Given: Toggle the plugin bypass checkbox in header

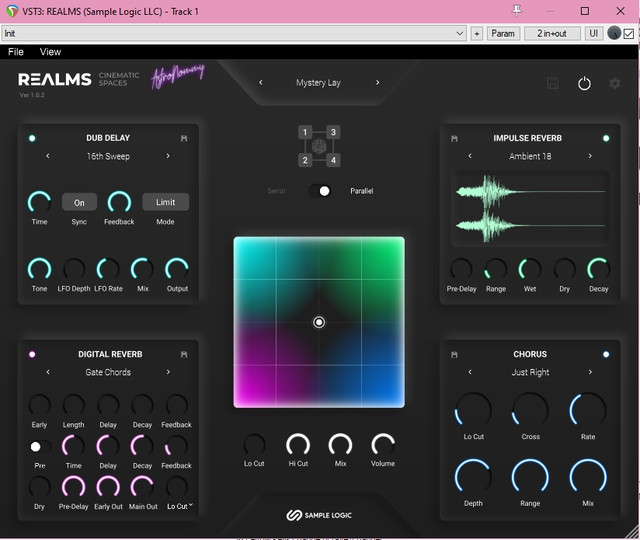Looking at the screenshot, I should (x=629, y=33).
